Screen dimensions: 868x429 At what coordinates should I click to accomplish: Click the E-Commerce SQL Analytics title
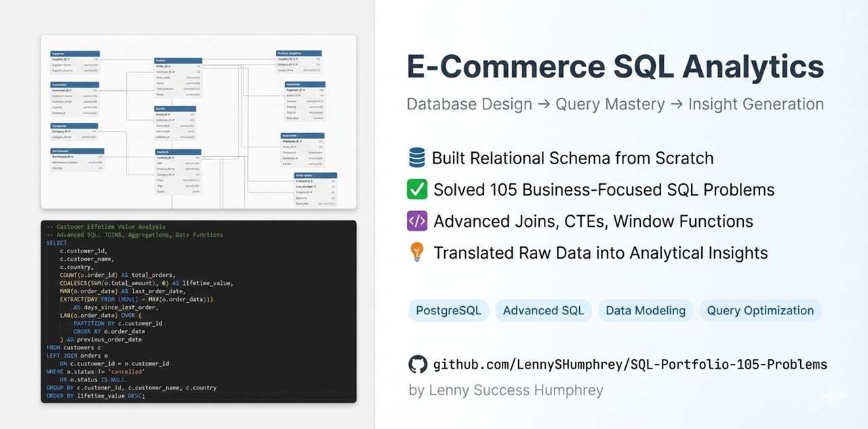click(x=615, y=67)
